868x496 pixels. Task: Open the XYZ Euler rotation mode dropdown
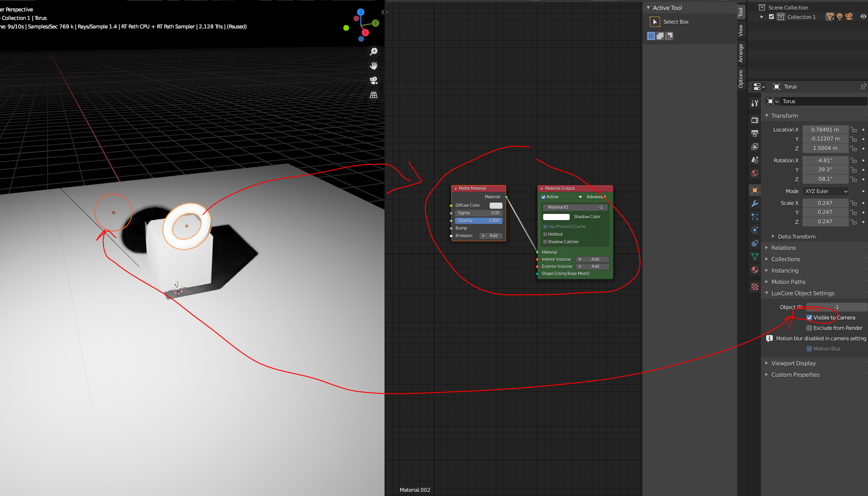click(x=826, y=191)
